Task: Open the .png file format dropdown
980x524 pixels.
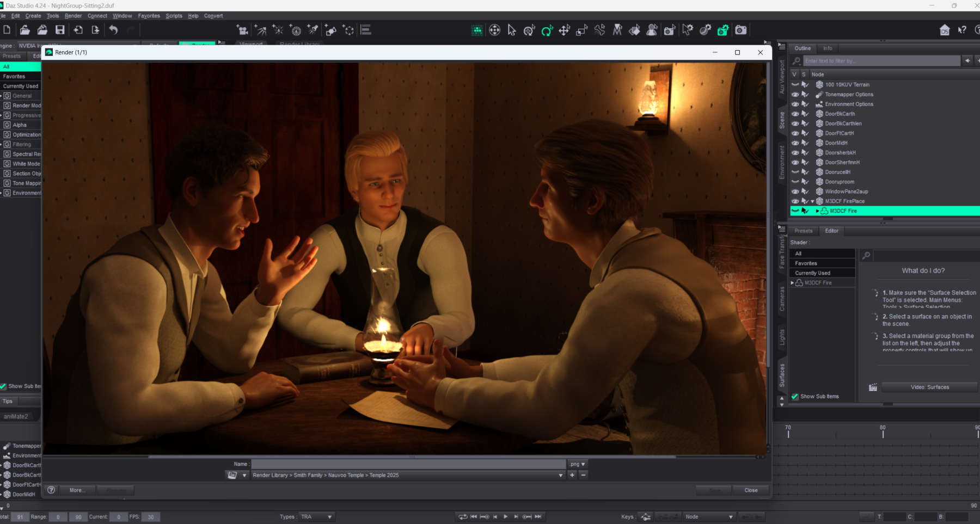Action: [577, 464]
